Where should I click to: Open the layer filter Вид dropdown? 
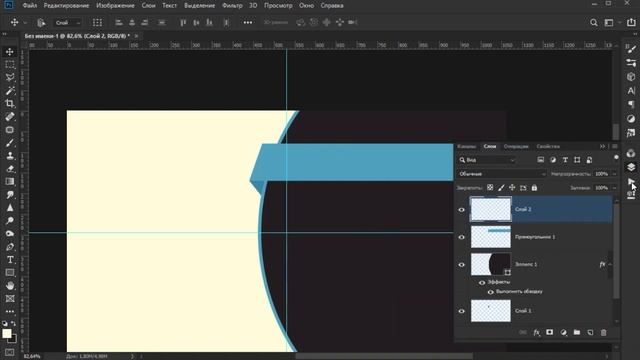pos(487,160)
